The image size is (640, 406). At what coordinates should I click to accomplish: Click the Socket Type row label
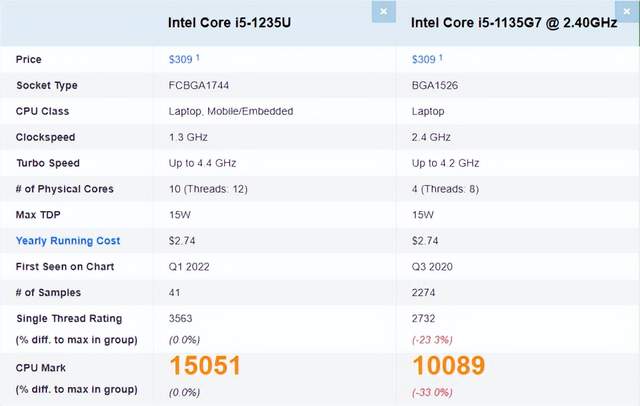click(x=47, y=86)
